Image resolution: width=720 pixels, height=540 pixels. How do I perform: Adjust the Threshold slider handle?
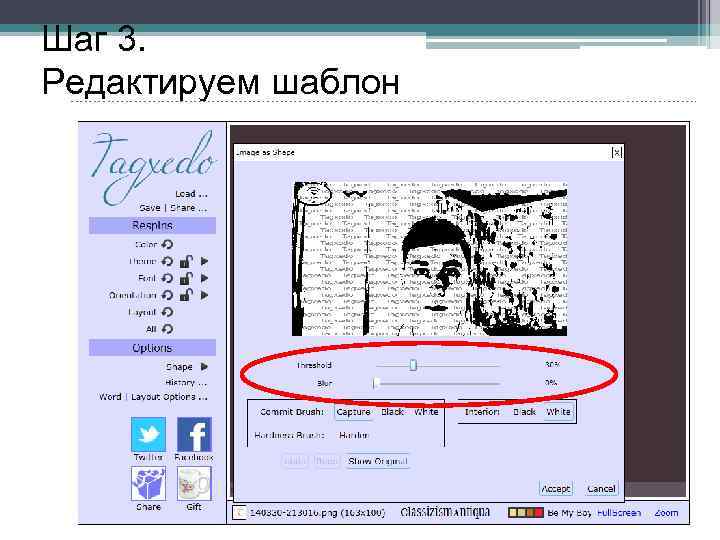click(x=413, y=365)
